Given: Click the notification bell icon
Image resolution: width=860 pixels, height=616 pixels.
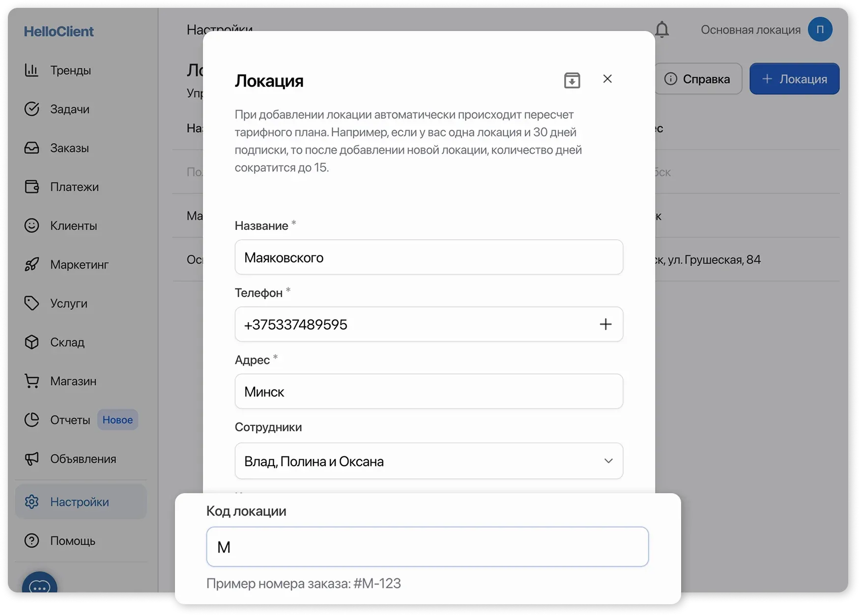Looking at the screenshot, I should tap(662, 30).
